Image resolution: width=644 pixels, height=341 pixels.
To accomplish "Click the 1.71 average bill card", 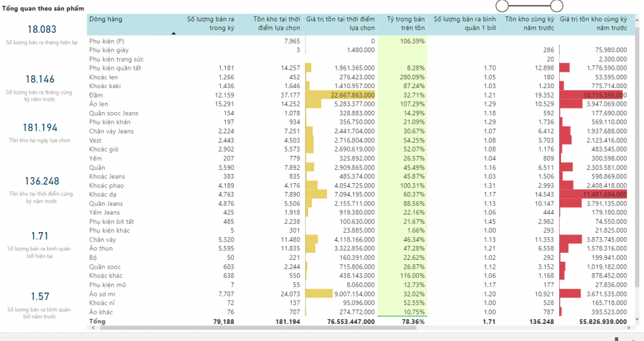I will 40,245.
